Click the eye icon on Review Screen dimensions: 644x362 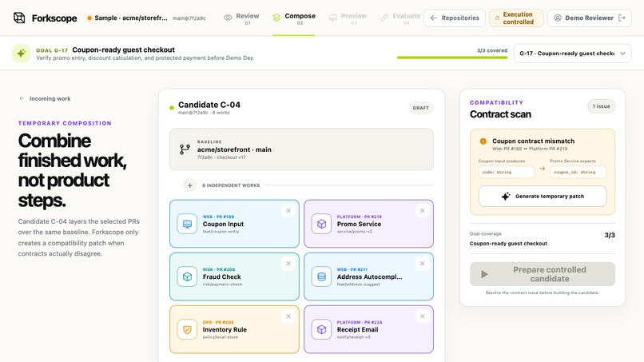coord(228,18)
